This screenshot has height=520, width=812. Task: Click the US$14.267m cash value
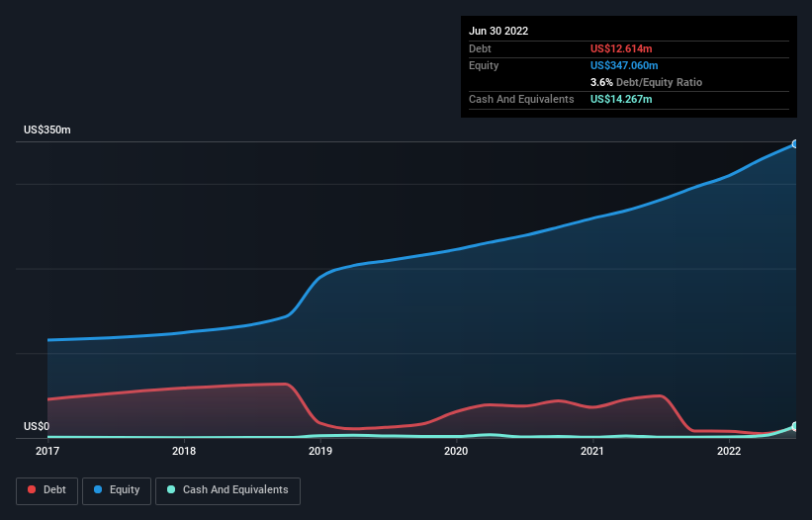coord(621,99)
